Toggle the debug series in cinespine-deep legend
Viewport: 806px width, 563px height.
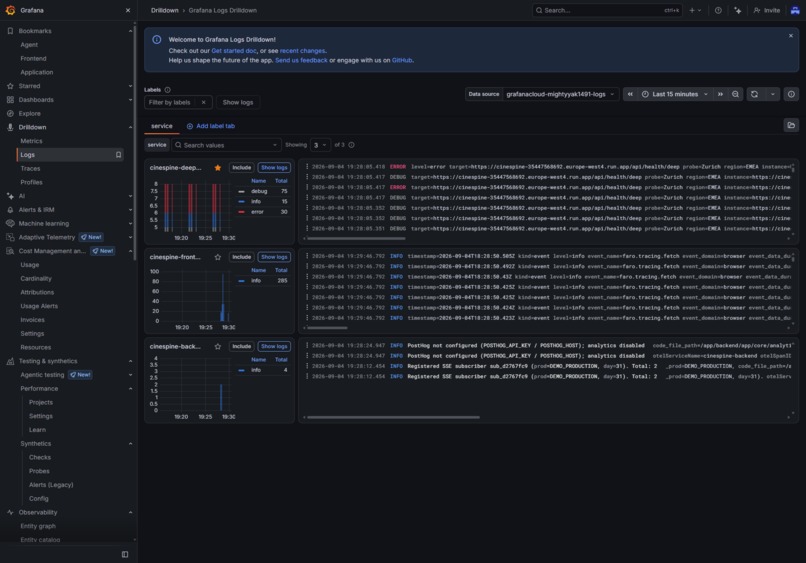[259, 191]
